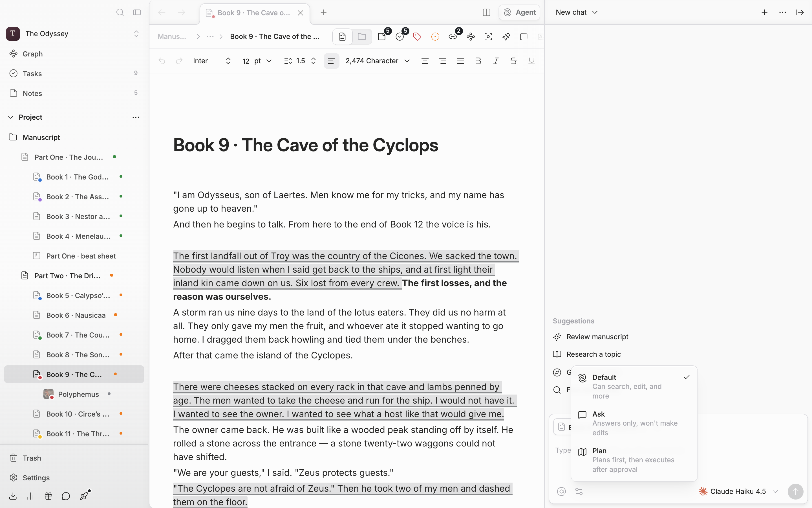
Task: Toggle italic formatting
Action: (496, 61)
